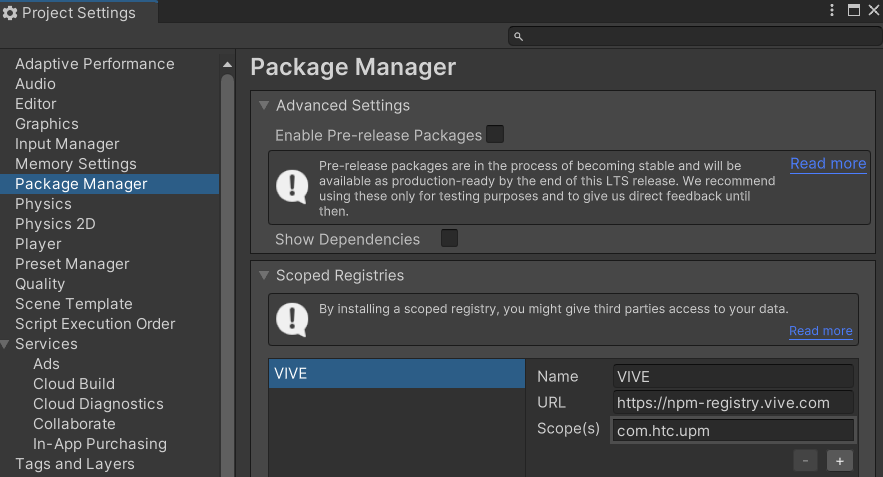Collapse the Advanced Settings section
Image resolution: width=883 pixels, height=477 pixels.
pyautogui.click(x=264, y=105)
